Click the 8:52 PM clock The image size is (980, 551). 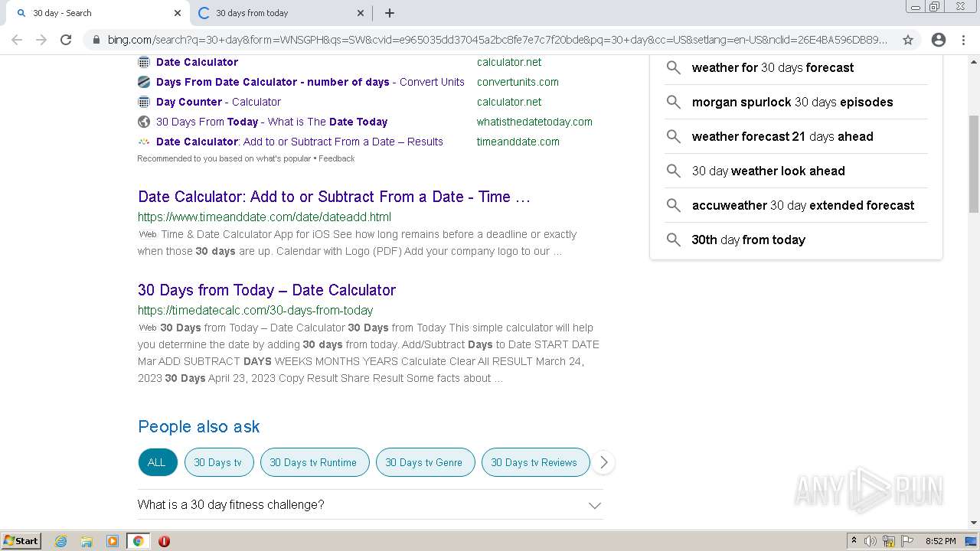tap(941, 541)
